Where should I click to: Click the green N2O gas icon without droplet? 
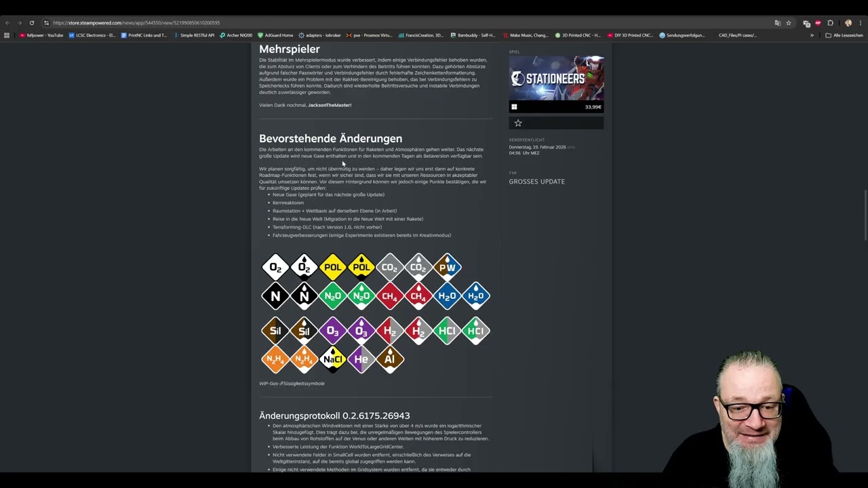pyautogui.click(x=333, y=296)
